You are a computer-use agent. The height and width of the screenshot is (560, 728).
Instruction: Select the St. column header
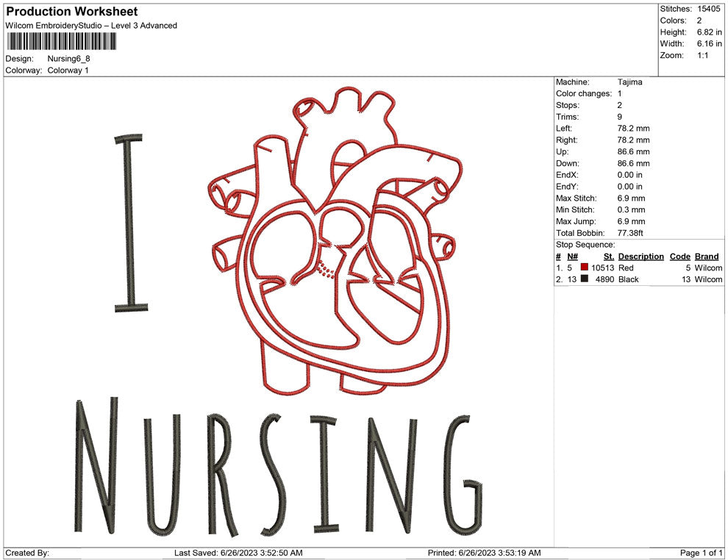point(607,256)
